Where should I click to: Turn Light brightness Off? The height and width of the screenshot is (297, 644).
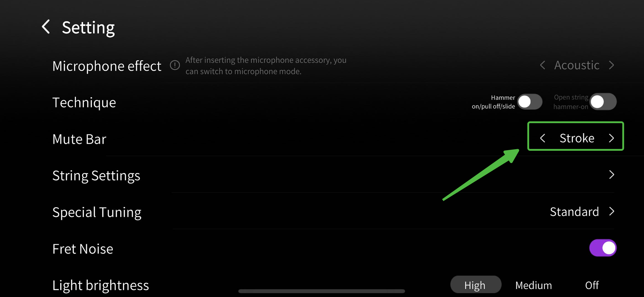tap(592, 285)
